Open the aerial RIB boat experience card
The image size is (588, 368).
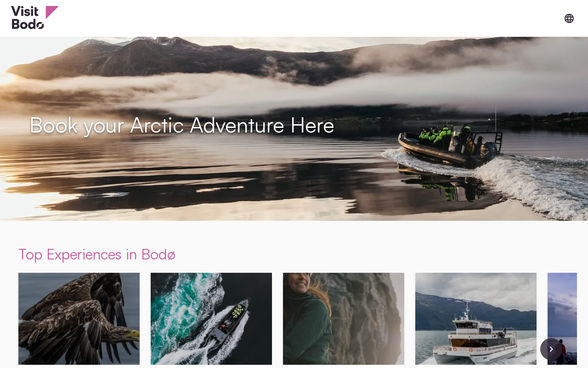pos(211,320)
